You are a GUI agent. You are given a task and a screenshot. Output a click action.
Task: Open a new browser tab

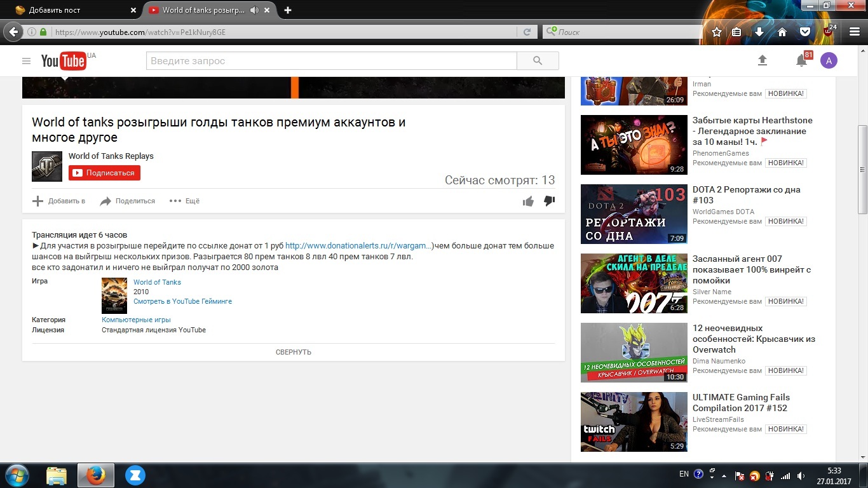288,10
